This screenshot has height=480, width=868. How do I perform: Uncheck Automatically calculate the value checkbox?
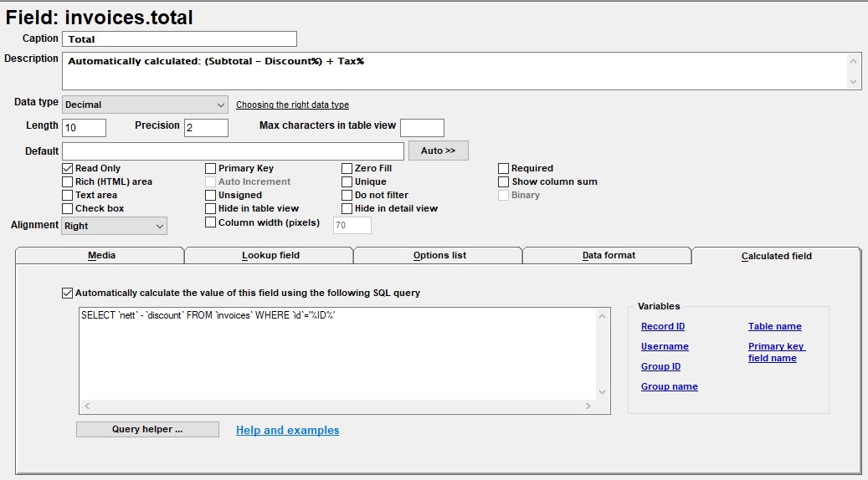[68, 293]
